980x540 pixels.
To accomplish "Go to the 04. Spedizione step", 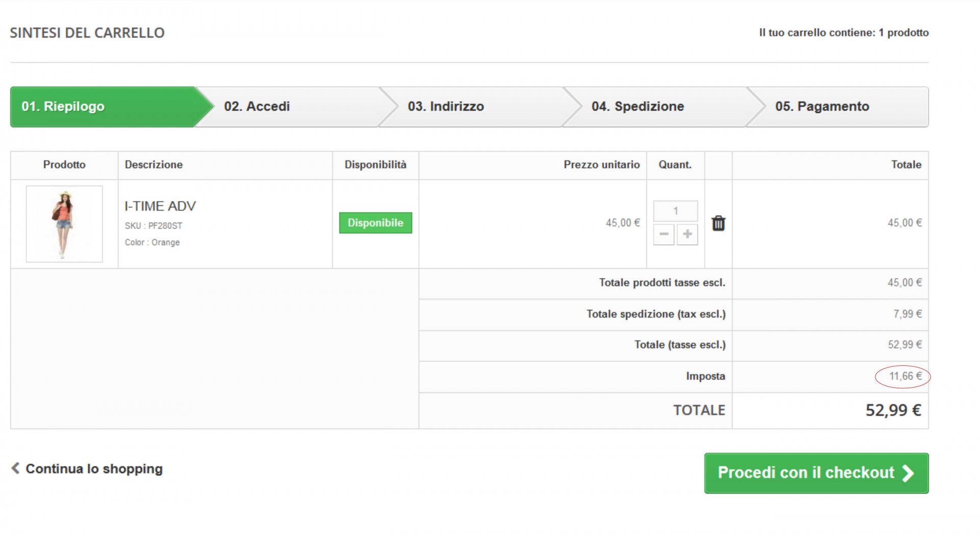I will (638, 106).
